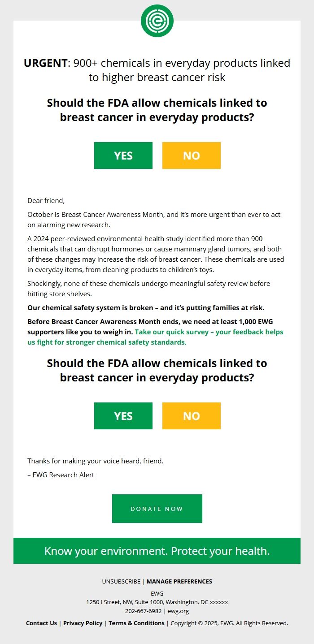
Task: Open the Privacy Policy link
Action: 83,623
